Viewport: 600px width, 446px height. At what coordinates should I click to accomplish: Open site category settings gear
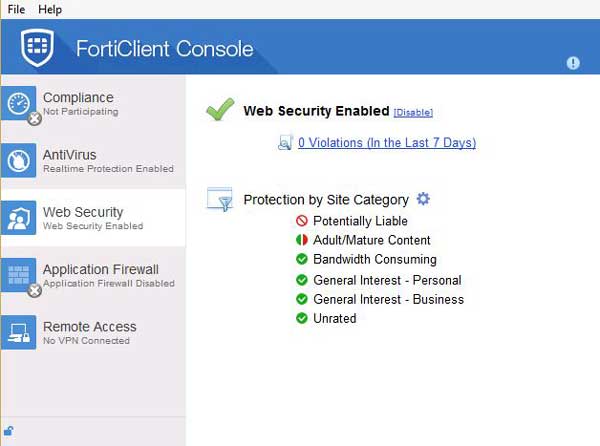[x=423, y=199]
